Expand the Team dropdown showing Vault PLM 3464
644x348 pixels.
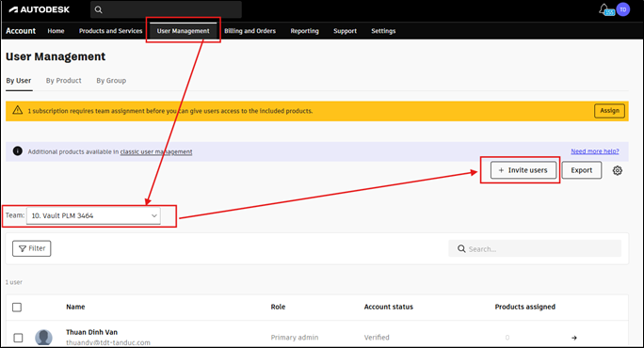tap(93, 215)
